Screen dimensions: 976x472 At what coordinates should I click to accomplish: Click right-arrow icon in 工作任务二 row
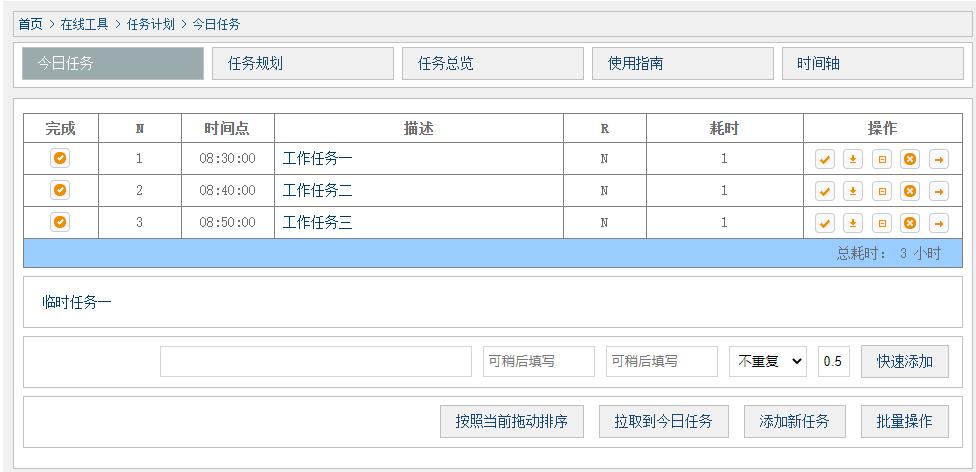coord(939,191)
